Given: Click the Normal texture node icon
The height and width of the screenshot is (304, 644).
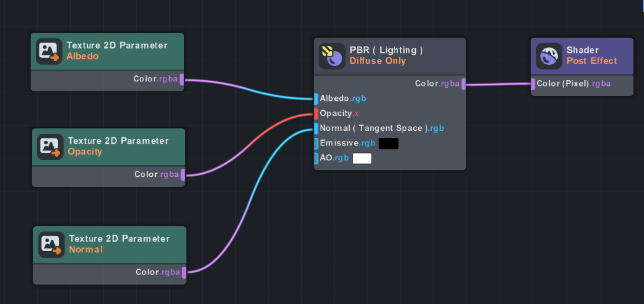Looking at the screenshot, I should [51, 244].
